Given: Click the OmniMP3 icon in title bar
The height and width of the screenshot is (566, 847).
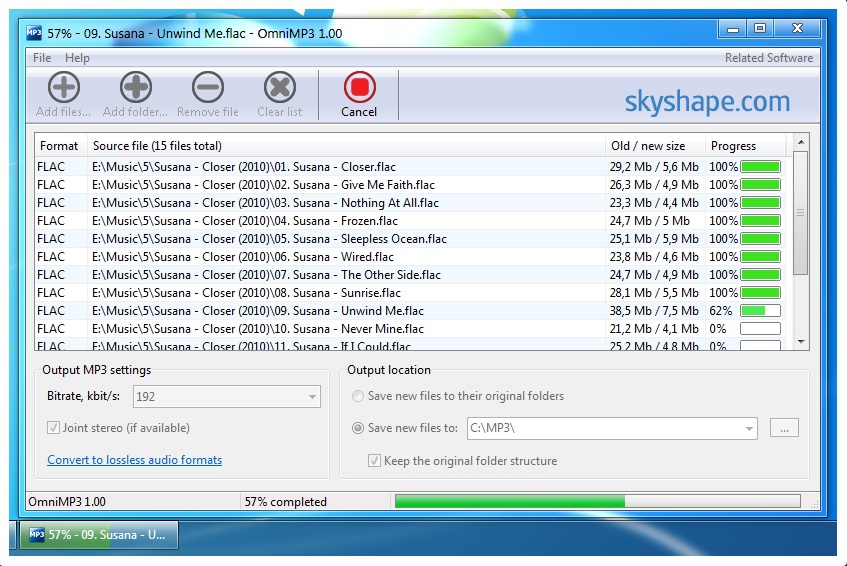Looking at the screenshot, I should pos(35,33).
